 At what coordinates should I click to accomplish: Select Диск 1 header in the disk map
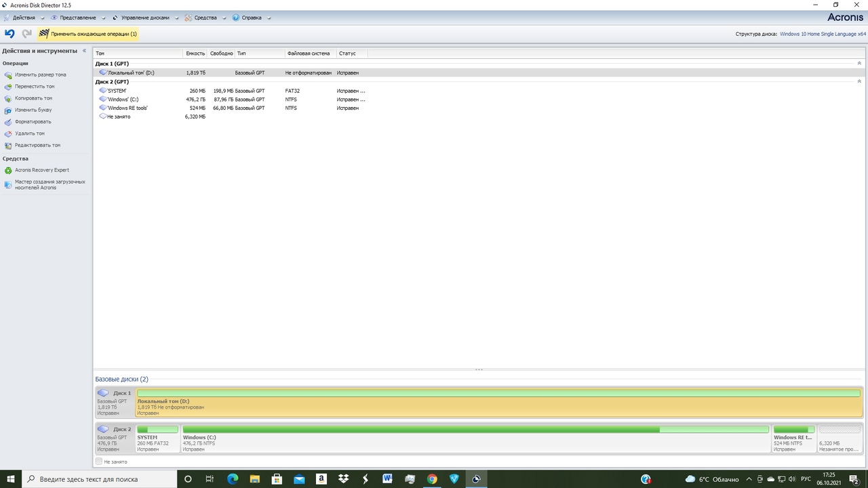point(115,403)
